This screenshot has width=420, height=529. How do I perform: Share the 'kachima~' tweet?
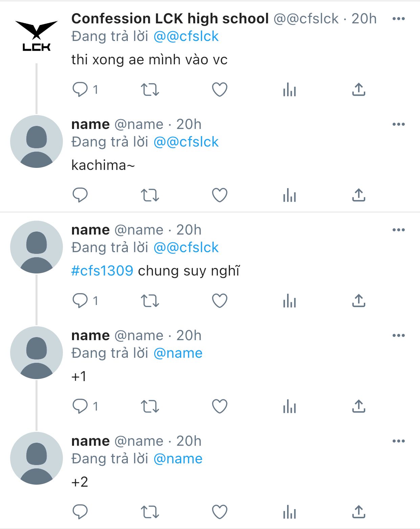tap(358, 195)
